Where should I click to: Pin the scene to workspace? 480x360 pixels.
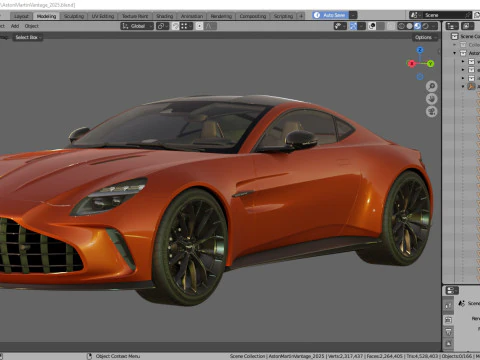pyautogui.click(x=468, y=15)
